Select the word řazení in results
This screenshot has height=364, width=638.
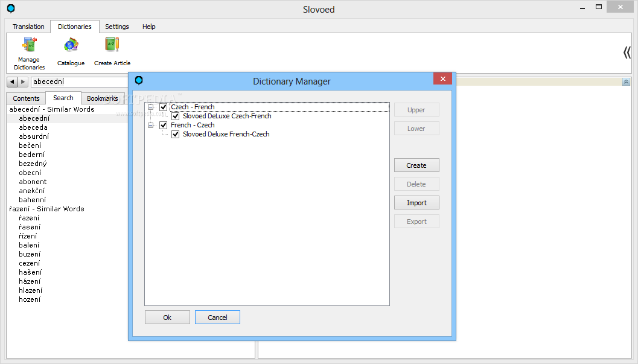click(x=29, y=218)
